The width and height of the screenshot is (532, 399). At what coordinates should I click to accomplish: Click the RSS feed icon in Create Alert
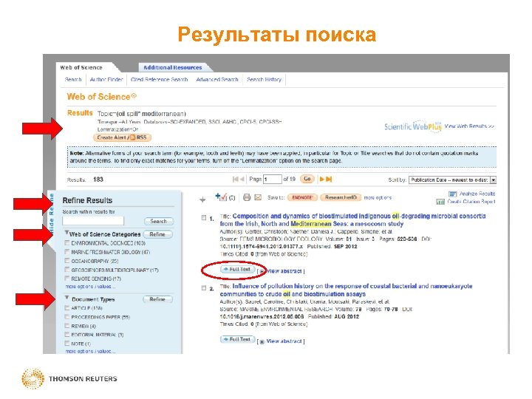click(133, 137)
